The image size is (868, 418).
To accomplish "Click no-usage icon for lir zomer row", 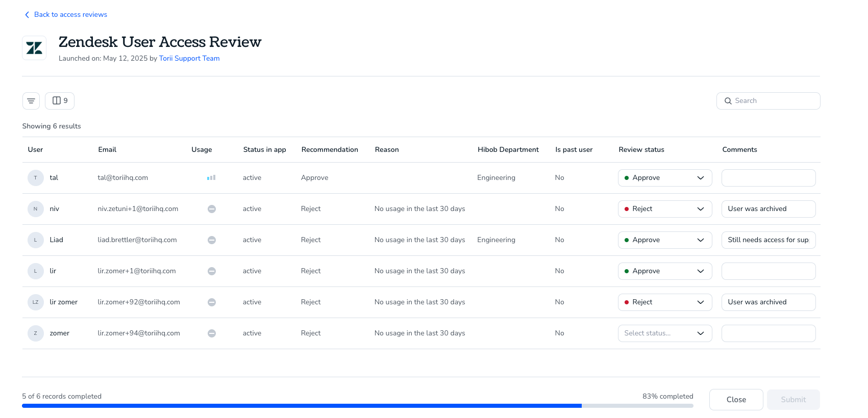I will pyautogui.click(x=212, y=302).
